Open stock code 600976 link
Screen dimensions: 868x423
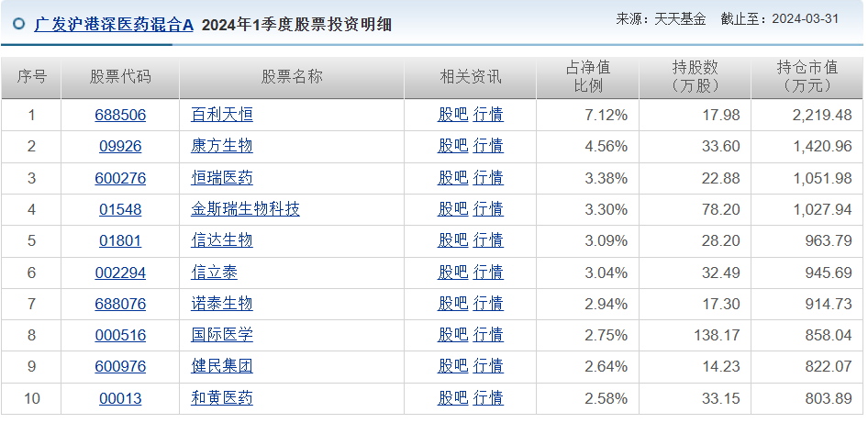(120, 366)
